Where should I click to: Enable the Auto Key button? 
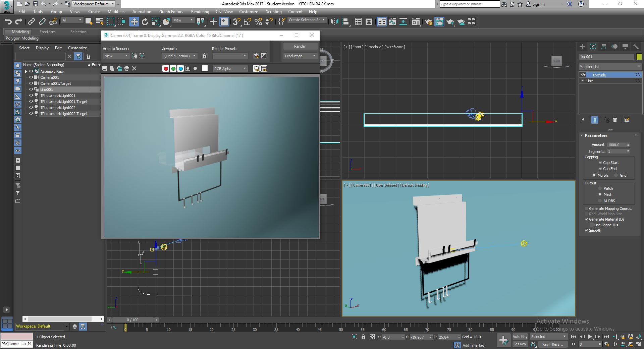520,336
